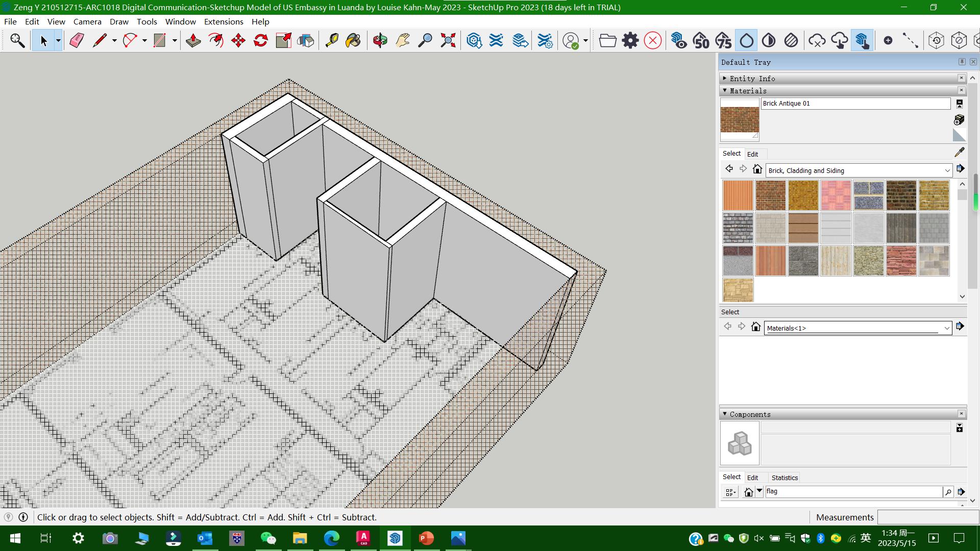
Task: Click the Edit tab in Materials panel
Action: click(x=752, y=154)
